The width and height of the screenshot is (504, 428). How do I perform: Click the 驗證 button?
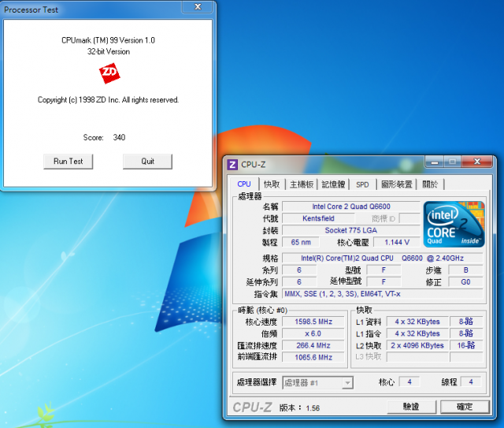(411, 407)
